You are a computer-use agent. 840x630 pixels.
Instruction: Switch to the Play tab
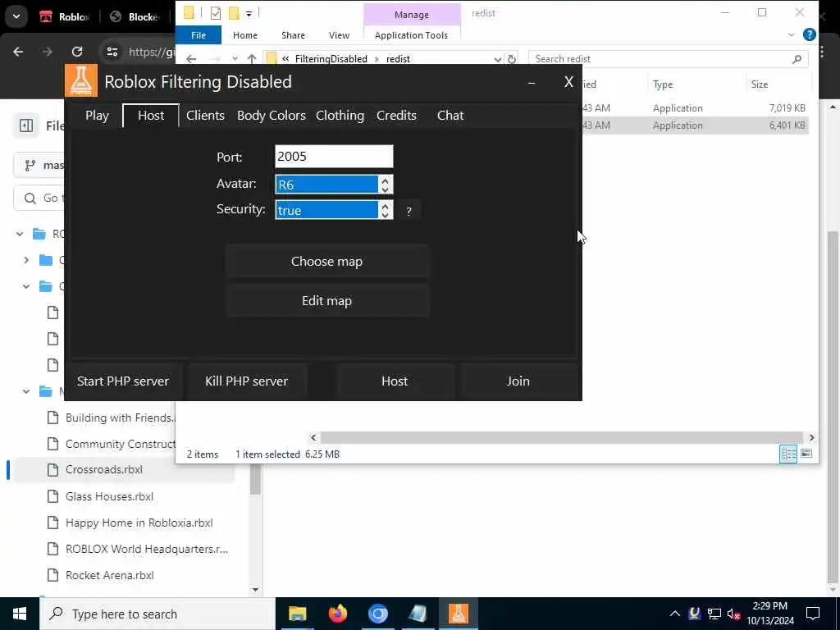pos(97,116)
